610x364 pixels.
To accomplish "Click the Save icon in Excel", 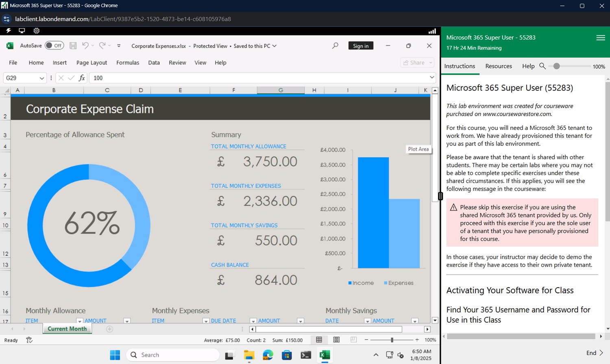I will pos(73,46).
